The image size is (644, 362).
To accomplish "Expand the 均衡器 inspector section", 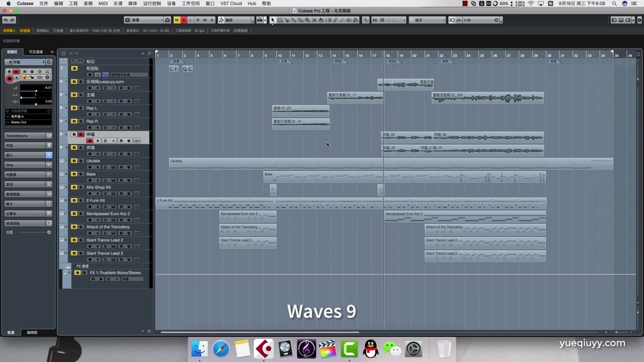I will pyautogui.click(x=28, y=174).
